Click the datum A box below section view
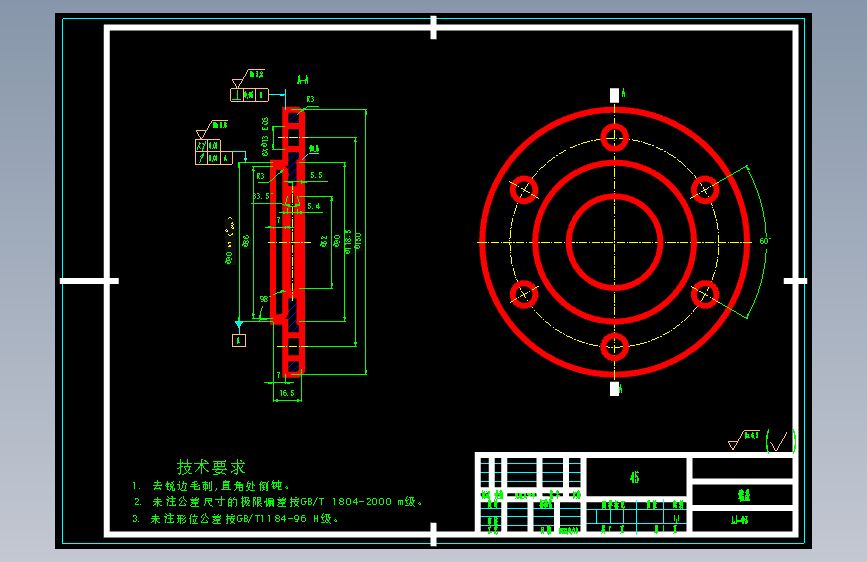Screen dimensions: 867x562 point(239,340)
